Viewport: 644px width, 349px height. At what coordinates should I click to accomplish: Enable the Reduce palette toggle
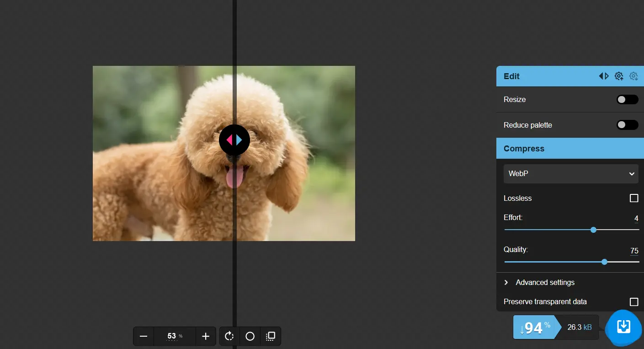[627, 125]
